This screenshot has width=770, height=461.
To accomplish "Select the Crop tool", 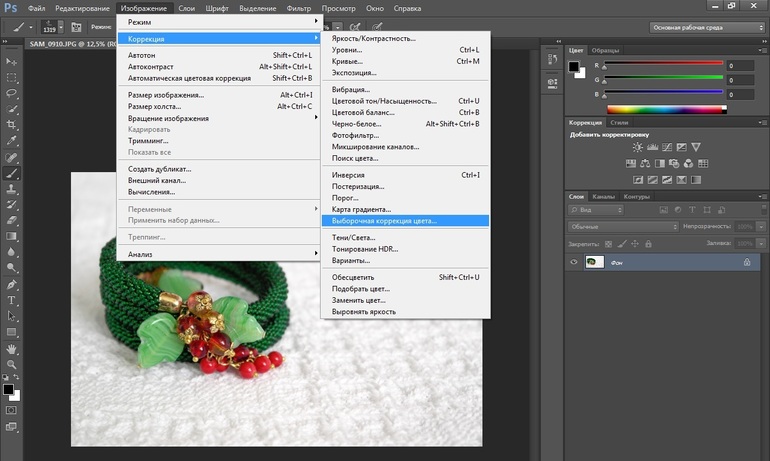I will 12,124.
